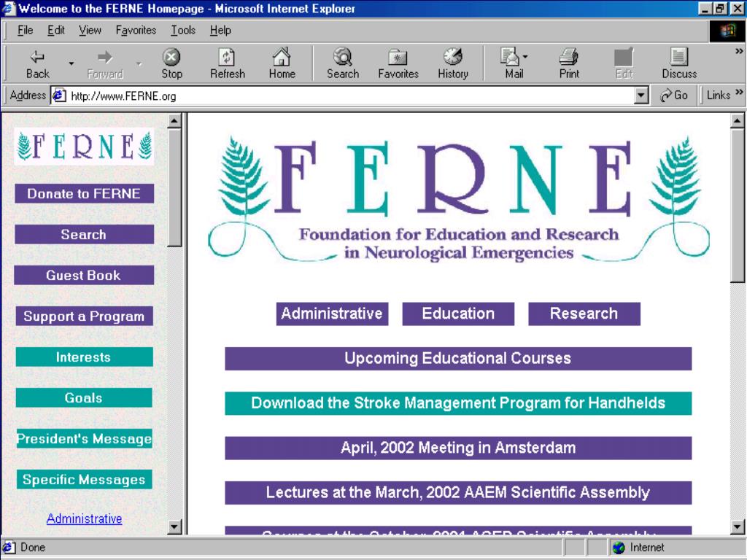Image resolution: width=747 pixels, height=560 pixels.
Task: Open the Mail button dropdown arrow
Action: point(525,56)
